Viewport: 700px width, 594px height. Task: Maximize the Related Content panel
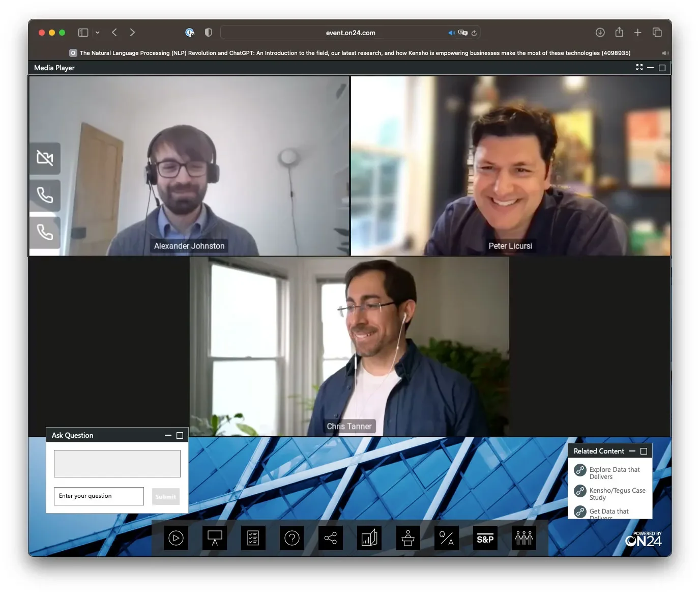tap(644, 451)
